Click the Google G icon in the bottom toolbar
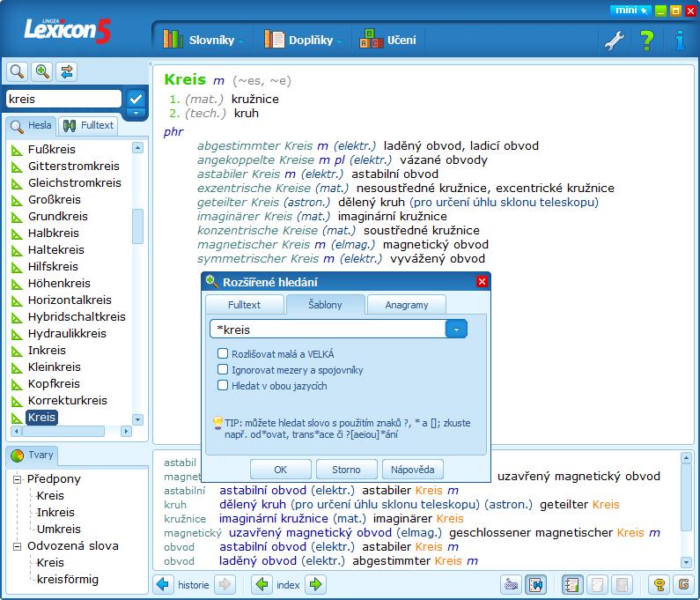Image resolution: width=700 pixels, height=600 pixels. (683, 584)
